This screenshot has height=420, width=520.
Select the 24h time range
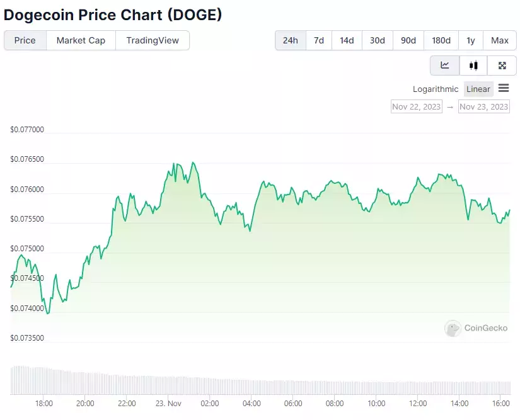291,40
